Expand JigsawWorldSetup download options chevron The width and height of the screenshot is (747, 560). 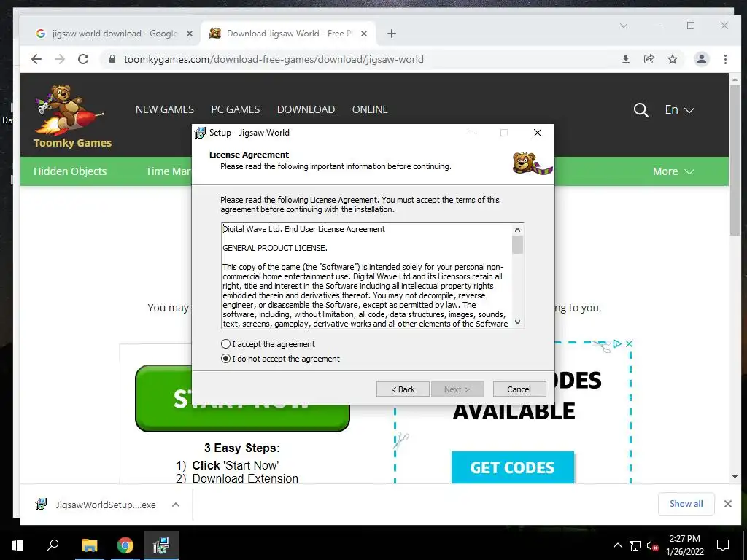click(x=176, y=505)
